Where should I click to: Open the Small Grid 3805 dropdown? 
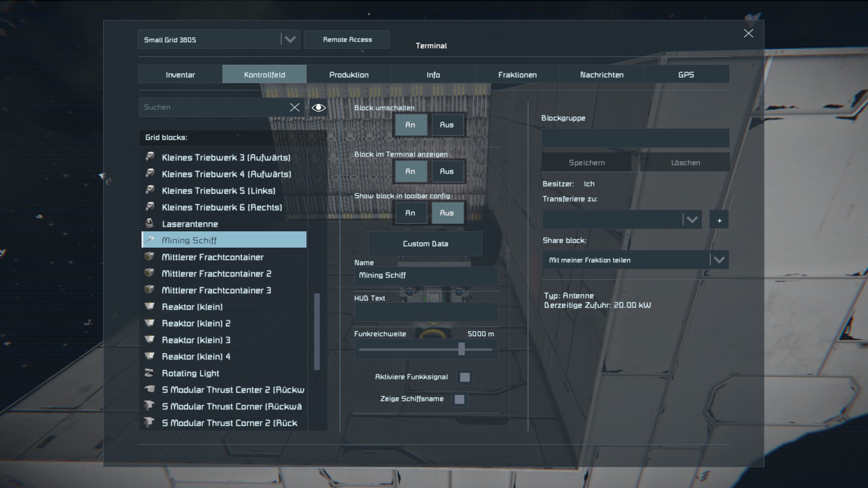pyautogui.click(x=290, y=40)
